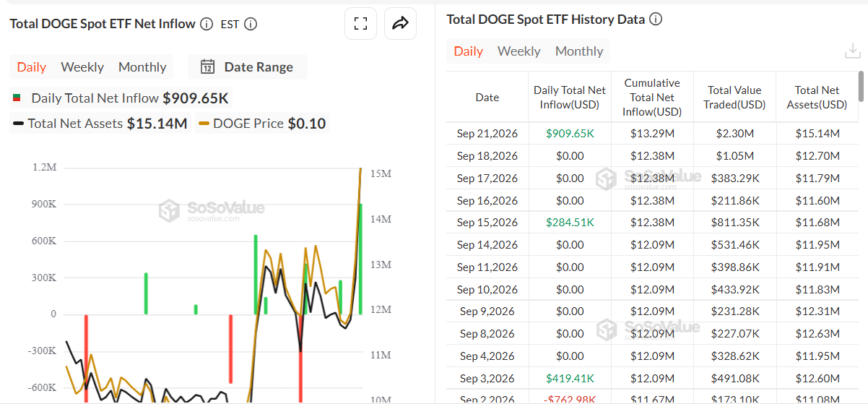
Task: Toggle Total Net Assets legend line
Action: point(100,124)
